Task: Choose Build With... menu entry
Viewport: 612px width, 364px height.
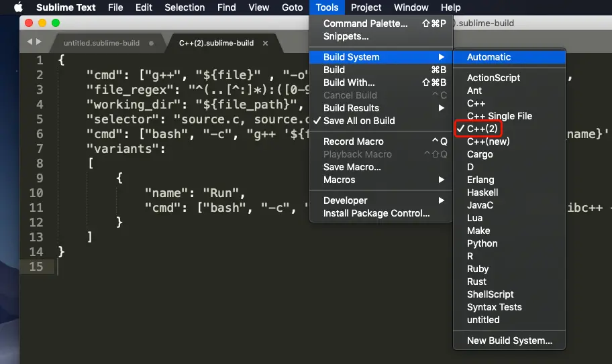Action: 381,82
